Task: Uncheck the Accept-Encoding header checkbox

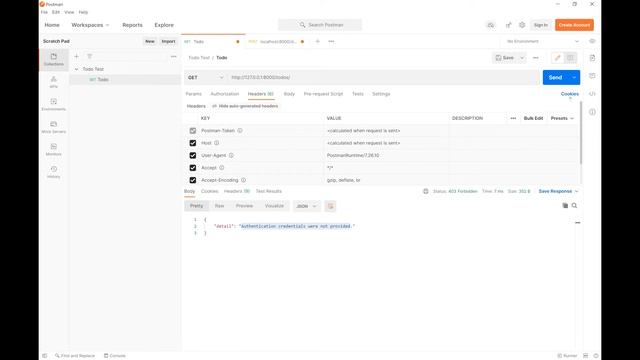Action: (x=193, y=180)
